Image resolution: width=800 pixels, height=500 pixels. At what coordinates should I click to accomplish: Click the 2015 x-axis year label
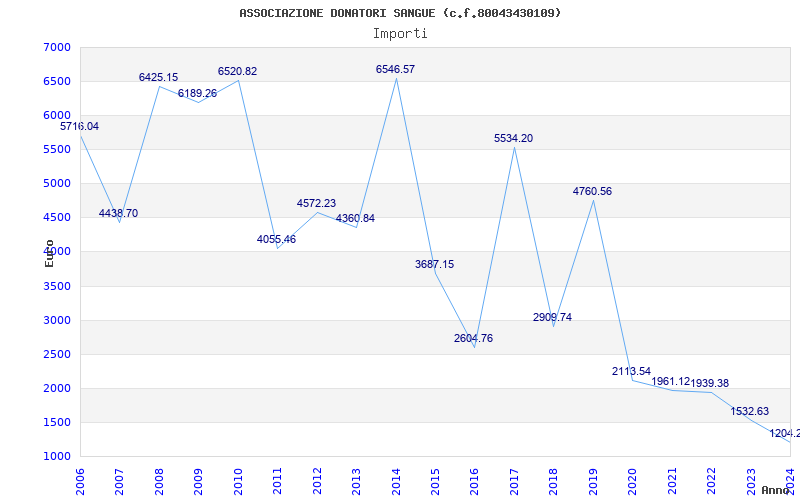(x=435, y=482)
